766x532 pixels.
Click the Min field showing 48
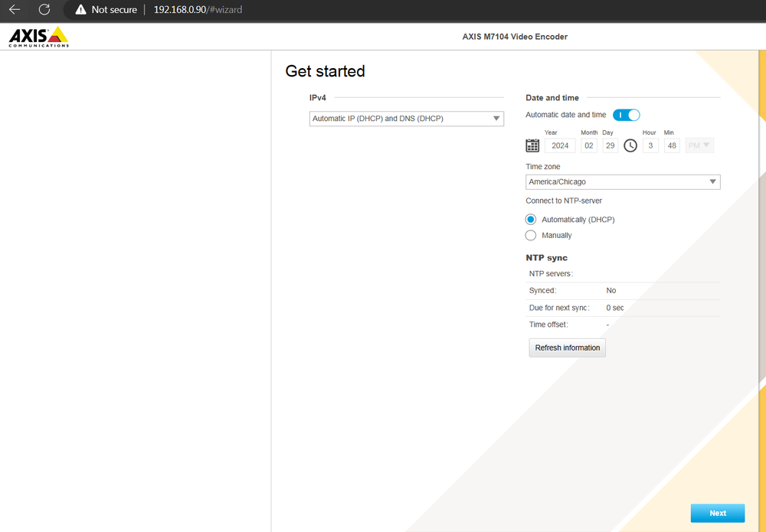pos(672,145)
